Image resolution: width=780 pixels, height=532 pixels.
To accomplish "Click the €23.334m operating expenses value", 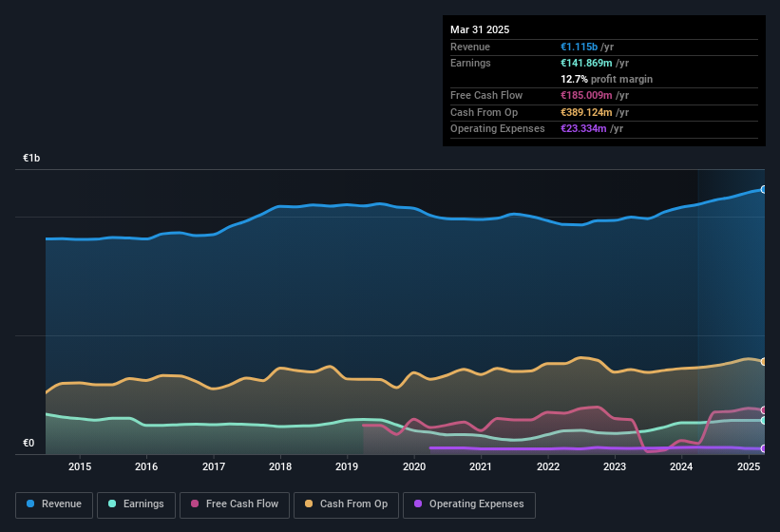I will click(x=583, y=129).
